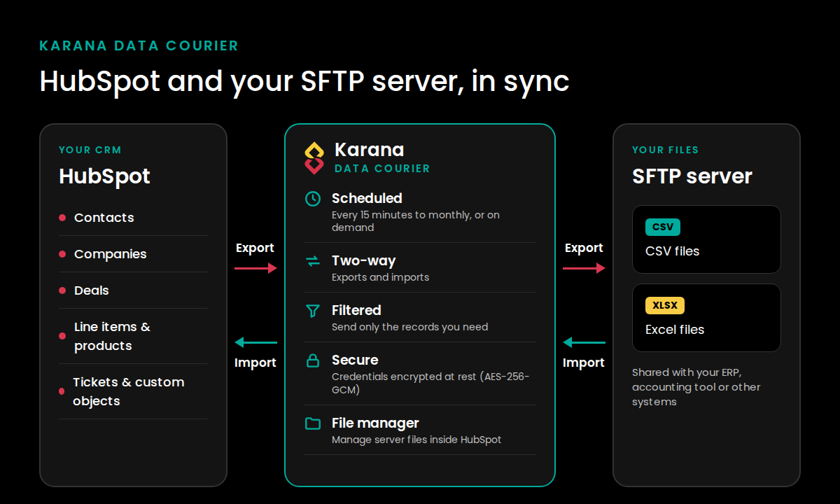Select the Deals list item

pyautogui.click(x=133, y=290)
